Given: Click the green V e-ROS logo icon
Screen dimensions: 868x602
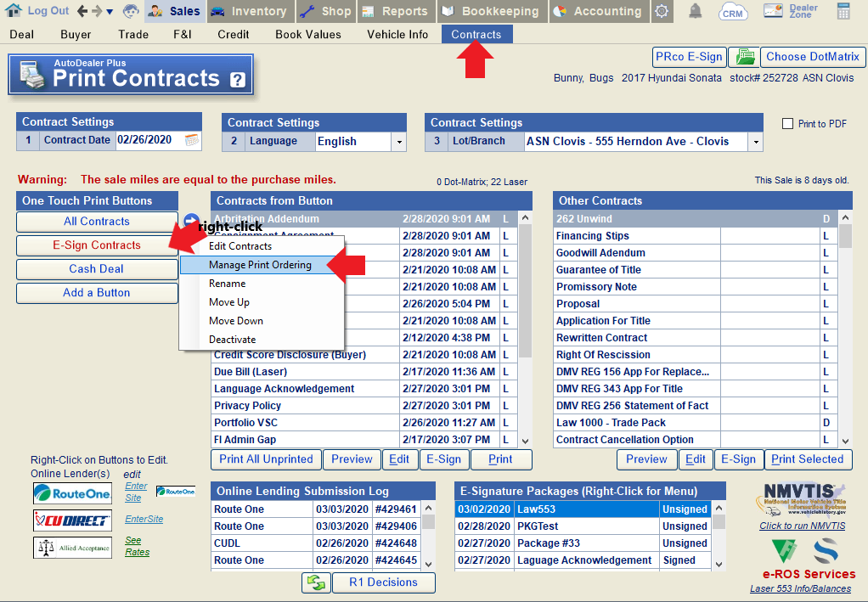Looking at the screenshot, I should (x=784, y=552).
